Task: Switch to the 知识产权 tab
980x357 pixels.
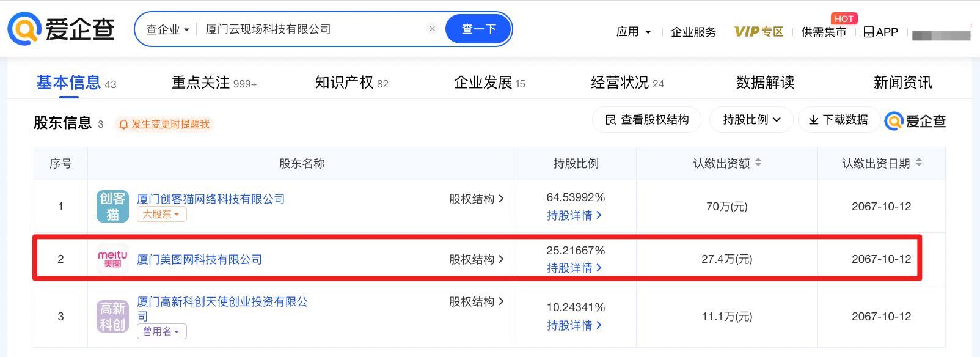Action: pos(351,83)
